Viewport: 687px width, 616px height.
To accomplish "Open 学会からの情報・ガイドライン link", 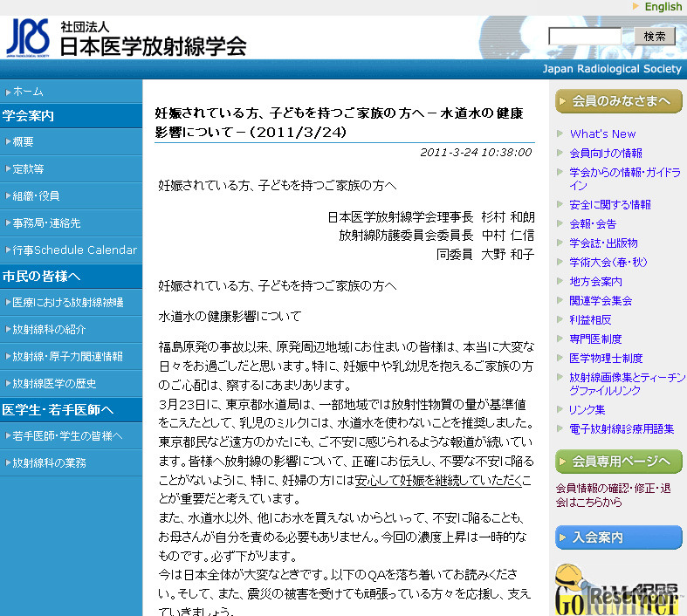I will coord(625,179).
